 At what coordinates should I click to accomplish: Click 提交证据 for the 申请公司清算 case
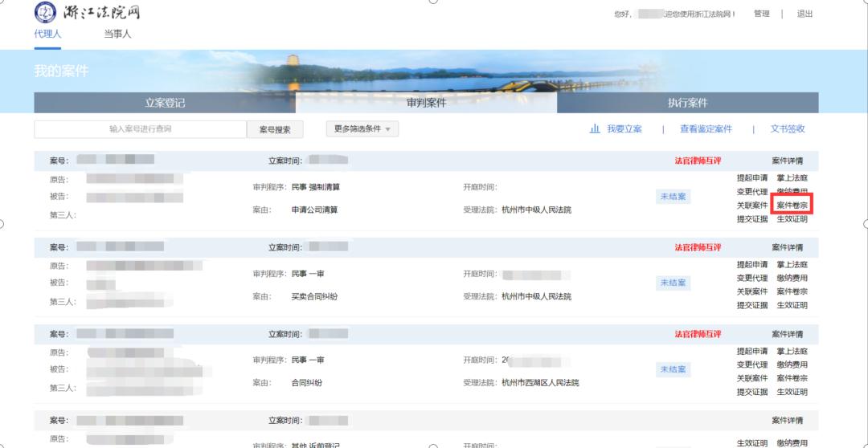click(x=751, y=219)
